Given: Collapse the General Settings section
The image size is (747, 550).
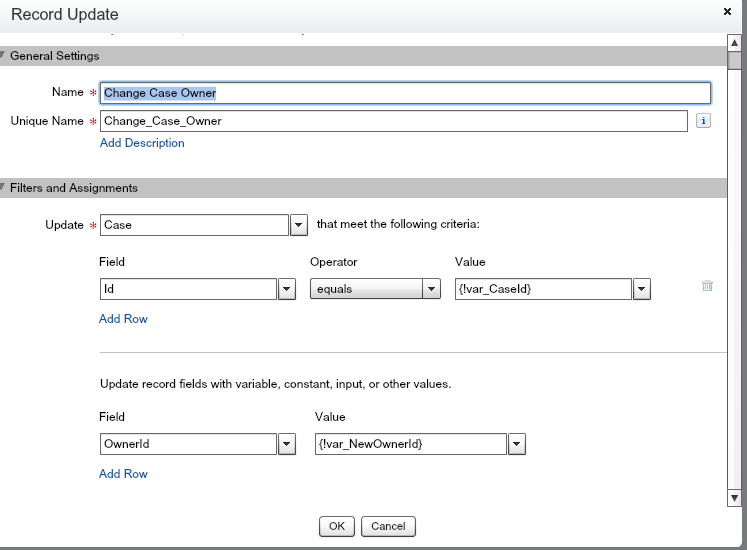Looking at the screenshot, I should coord(4,56).
